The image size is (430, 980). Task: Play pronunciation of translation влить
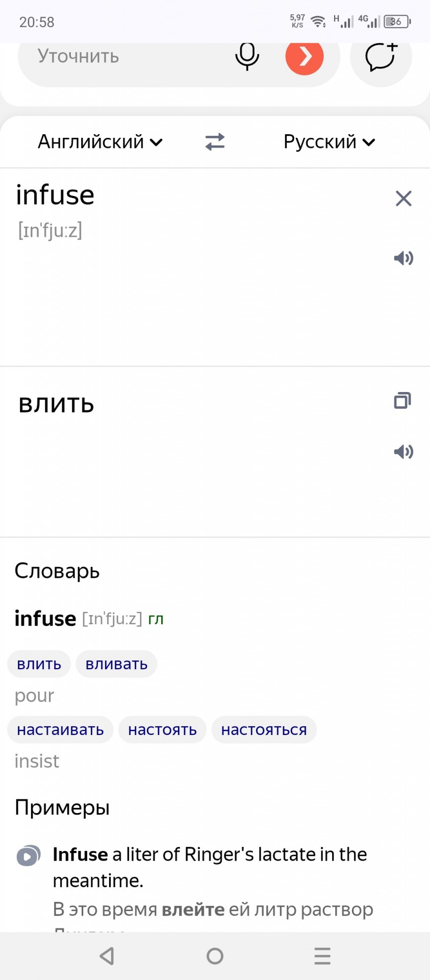tap(403, 452)
